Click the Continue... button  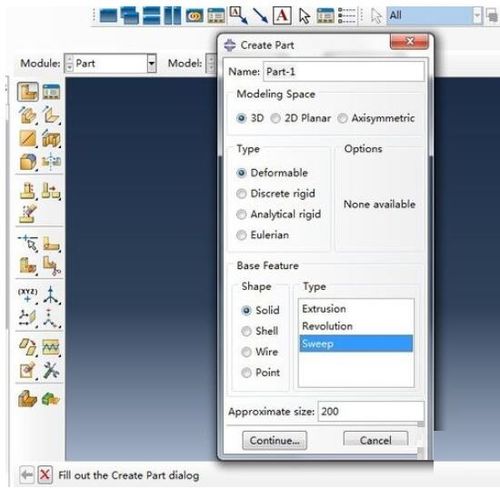coord(275,440)
